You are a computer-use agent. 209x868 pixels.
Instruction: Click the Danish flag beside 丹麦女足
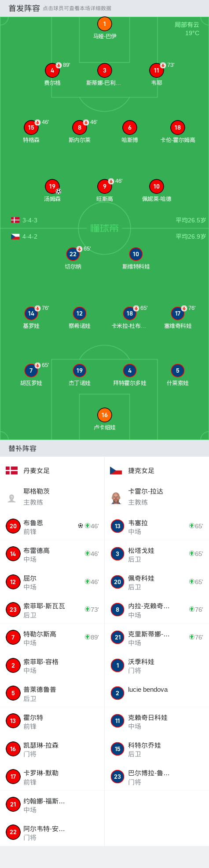11,471
